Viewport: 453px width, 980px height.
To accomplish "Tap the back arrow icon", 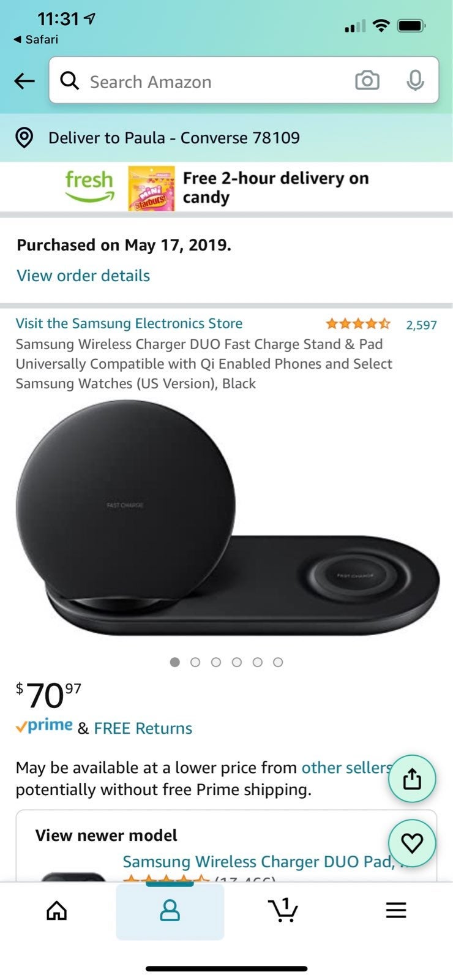I will [24, 81].
